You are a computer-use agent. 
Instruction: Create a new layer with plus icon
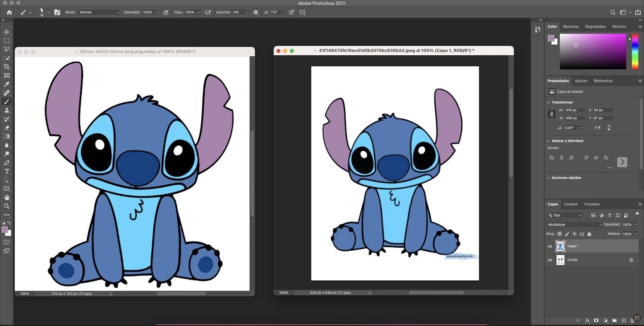624,321
